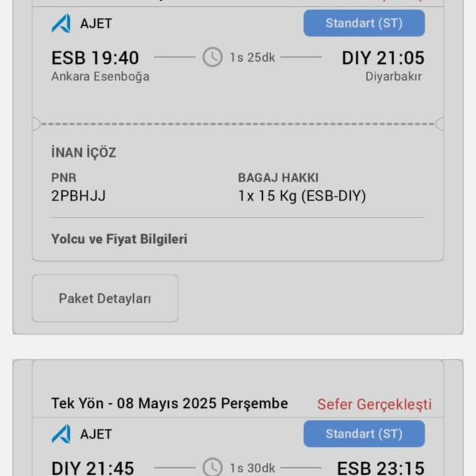The image size is (476, 476).
Task: Click the ESB 19:40 departure time
Action: click(95, 58)
